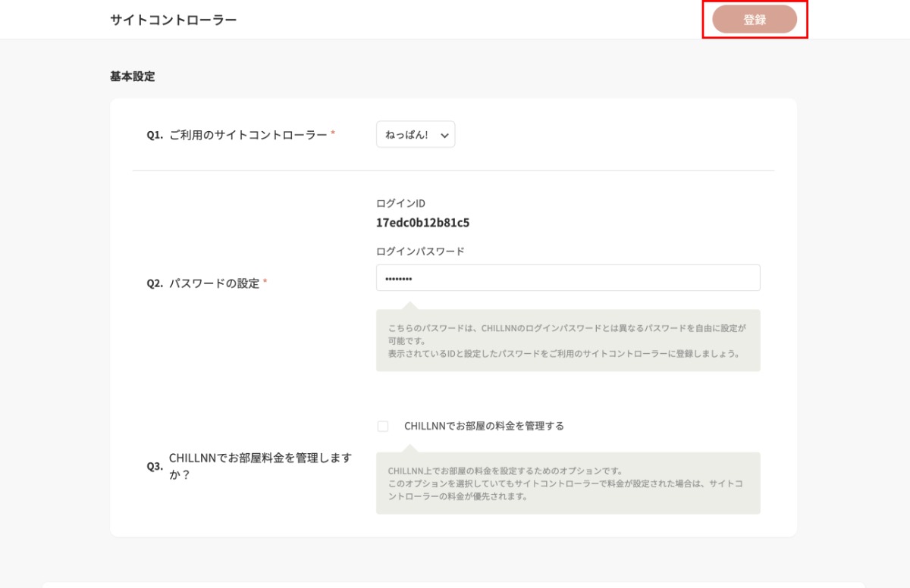The width and height of the screenshot is (910, 588).
Task: Click the ログインID field label
Action: pos(400,203)
